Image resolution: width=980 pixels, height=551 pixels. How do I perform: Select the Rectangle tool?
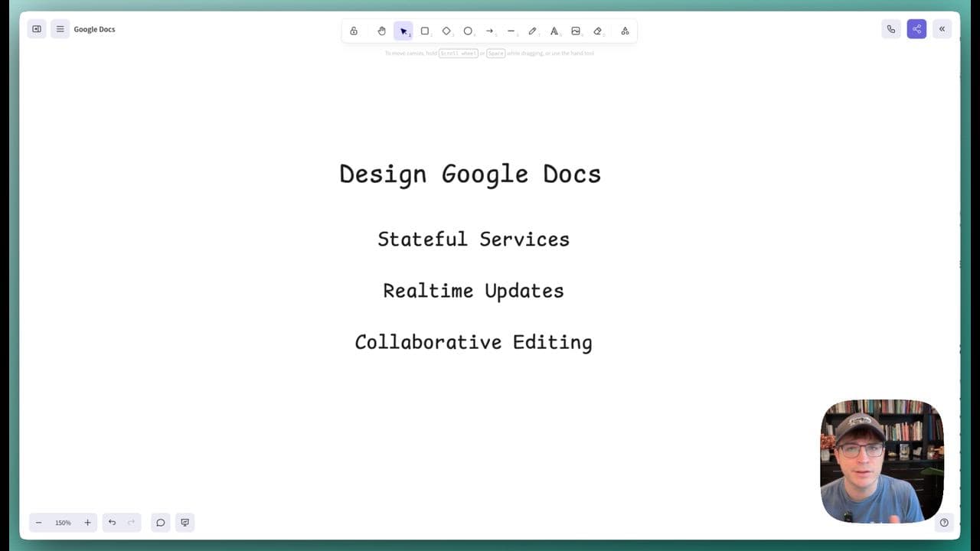point(425,31)
